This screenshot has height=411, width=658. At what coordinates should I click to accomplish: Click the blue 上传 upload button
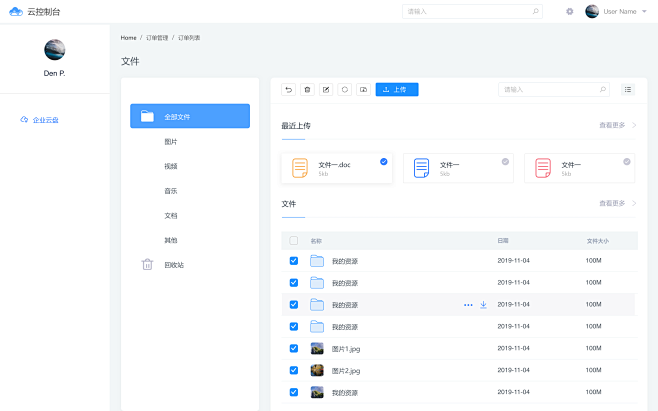397,89
